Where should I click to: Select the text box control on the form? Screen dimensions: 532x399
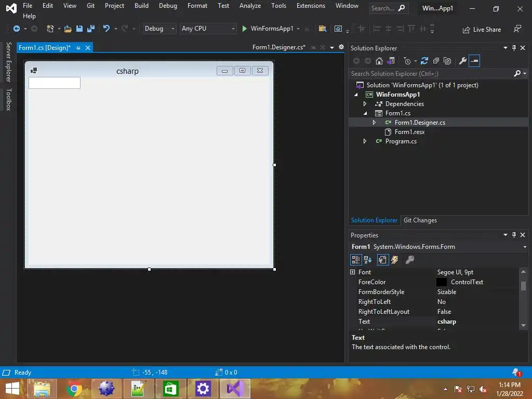coord(55,83)
